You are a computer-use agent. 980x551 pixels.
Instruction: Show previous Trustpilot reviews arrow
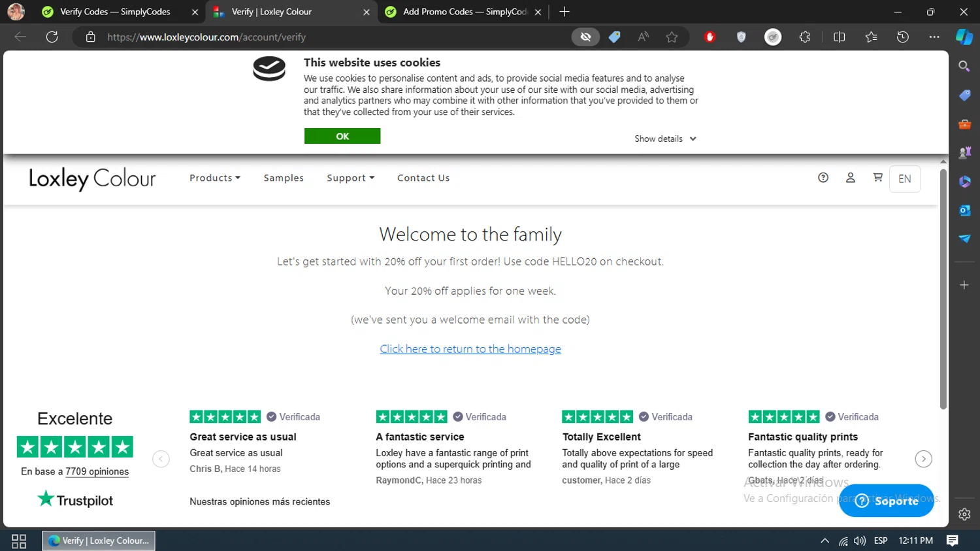tap(161, 459)
